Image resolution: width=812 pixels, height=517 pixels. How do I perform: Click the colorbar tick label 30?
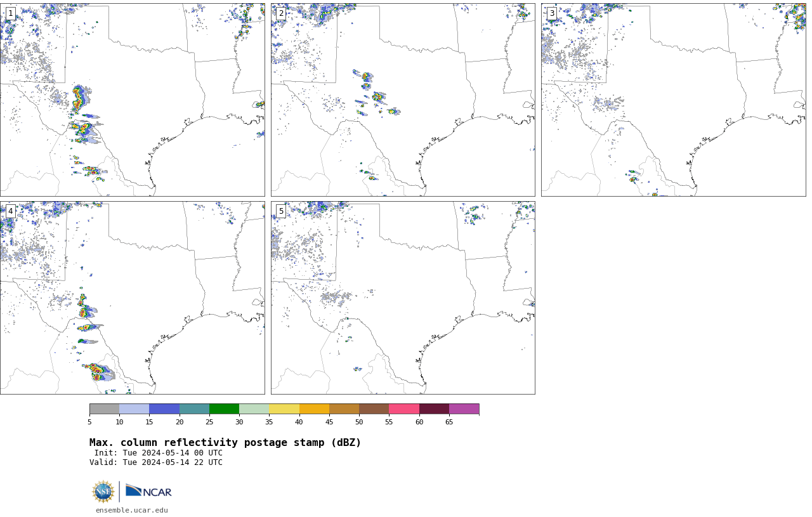click(x=239, y=422)
